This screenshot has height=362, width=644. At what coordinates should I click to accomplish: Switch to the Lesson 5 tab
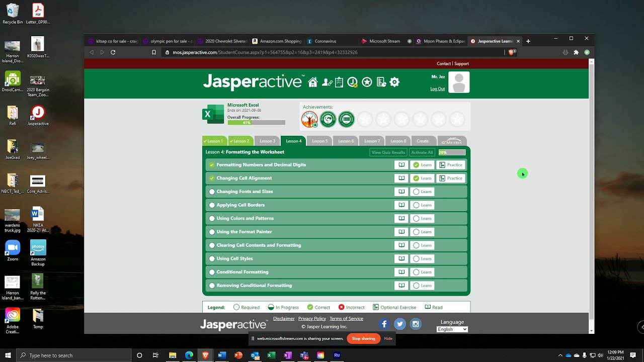click(319, 141)
